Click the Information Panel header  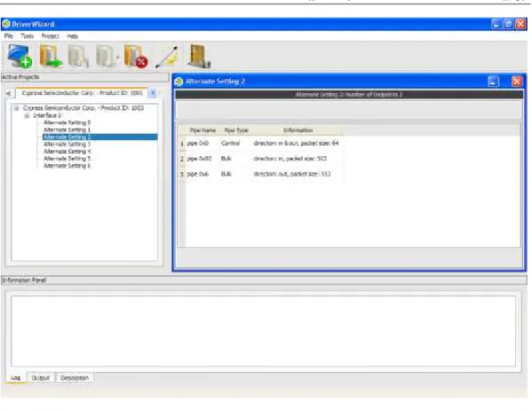pos(264,281)
